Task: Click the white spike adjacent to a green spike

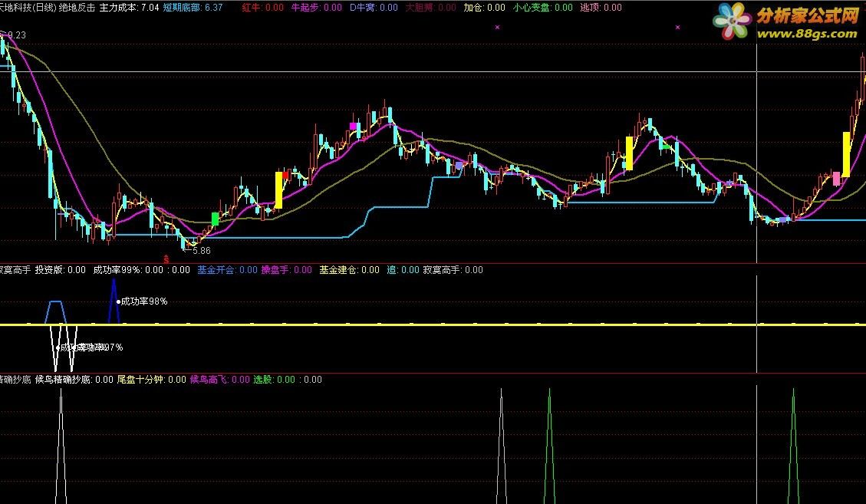Action: 502,446
